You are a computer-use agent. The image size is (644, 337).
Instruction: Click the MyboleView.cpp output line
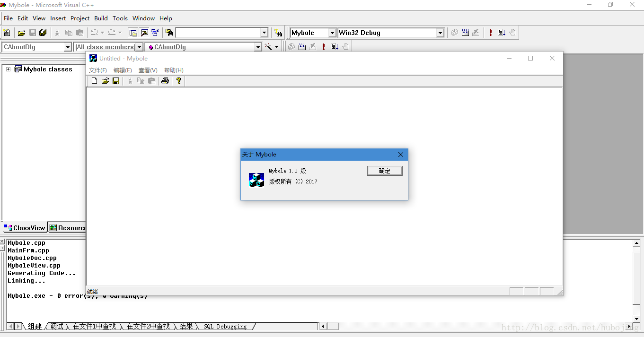(x=34, y=266)
